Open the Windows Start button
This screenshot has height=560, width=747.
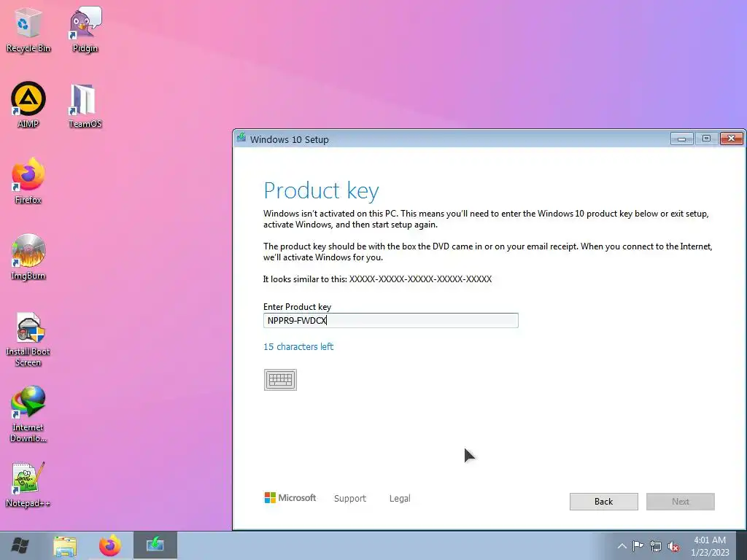click(x=20, y=545)
